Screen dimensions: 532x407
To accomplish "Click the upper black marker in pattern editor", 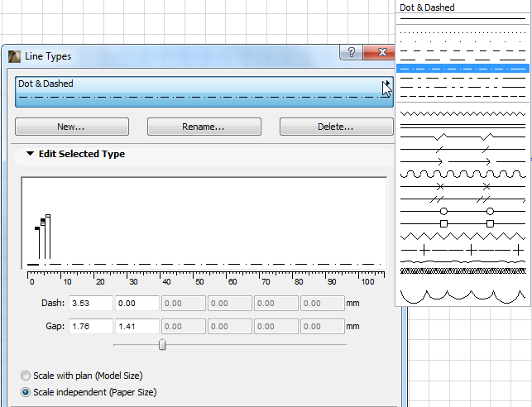I will click(43, 220).
